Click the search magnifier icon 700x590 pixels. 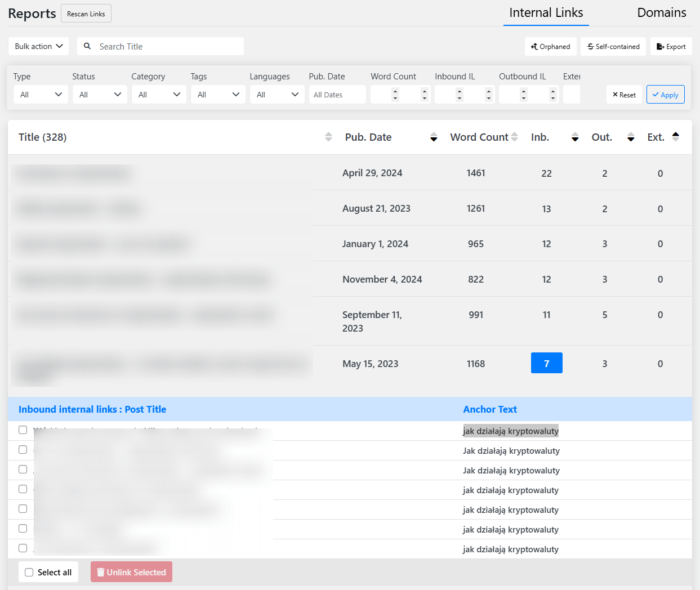click(x=87, y=46)
